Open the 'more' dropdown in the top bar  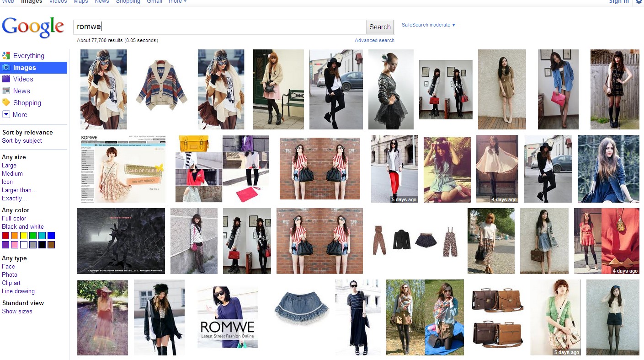pyautogui.click(x=177, y=2)
